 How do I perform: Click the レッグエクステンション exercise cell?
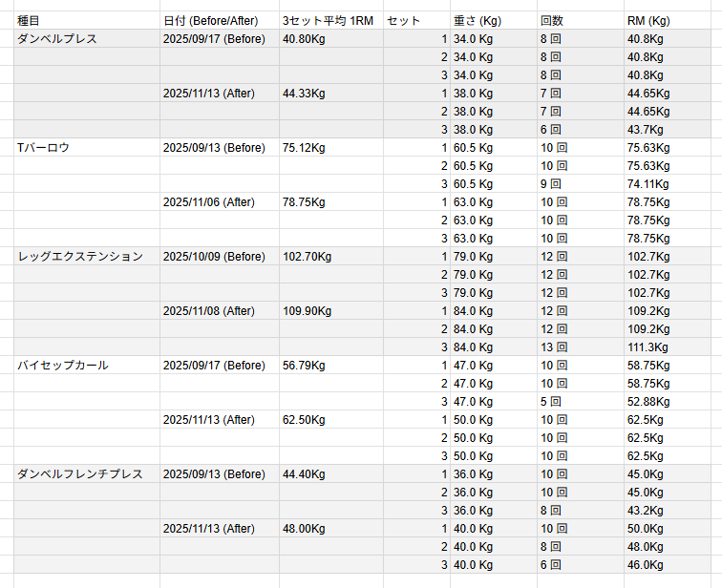(x=87, y=256)
